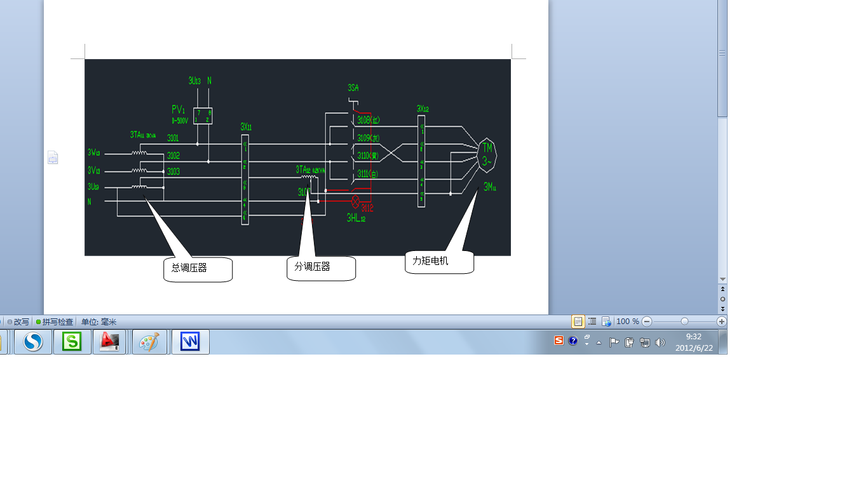The height and width of the screenshot is (488, 868).
Task: Show hidden system tray icons arrow
Action: (x=599, y=342)
